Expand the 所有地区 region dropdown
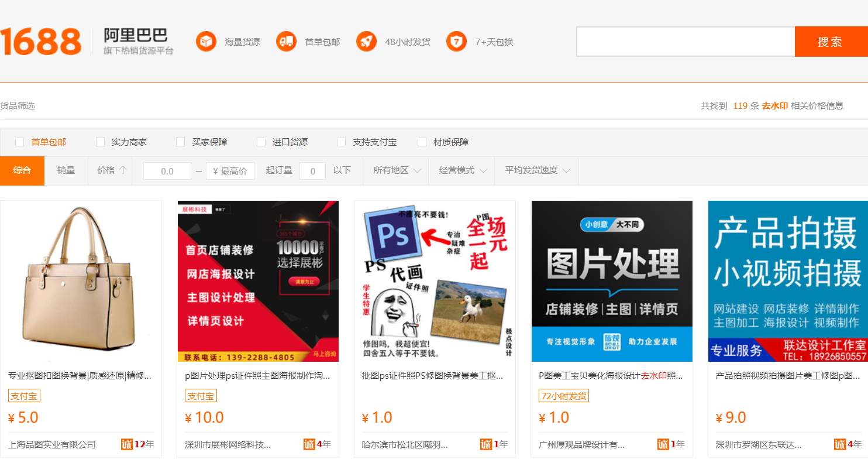868x466 pixels. pos(397,170)
